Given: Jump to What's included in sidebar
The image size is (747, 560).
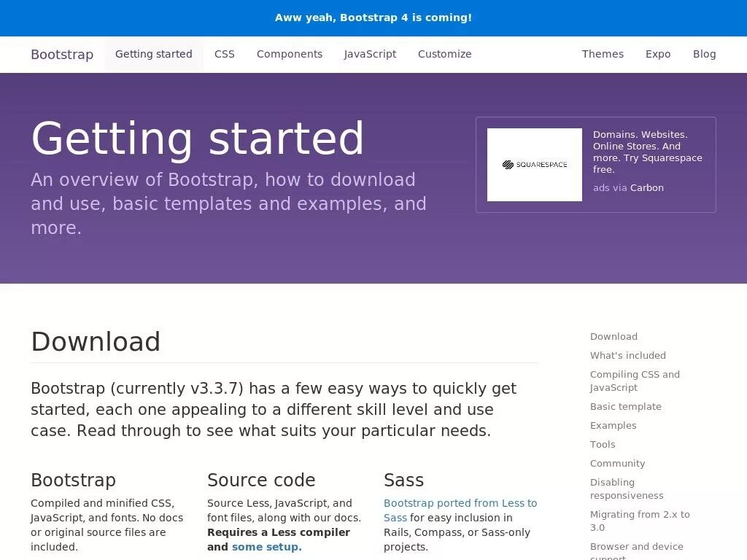Looking at the screenshot, I should click(628, 355).
